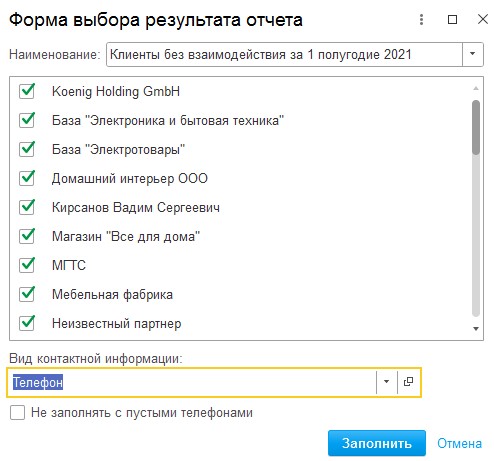Click the vertical scrollbar thumb in list
This screenshot has width=494, height=461.
(x=476, y=127)
